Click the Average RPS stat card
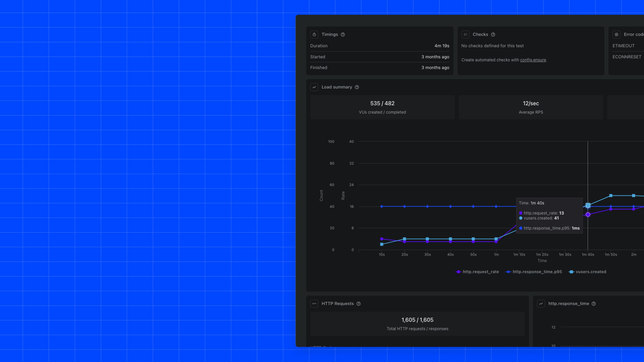This screenshot has height=362, width=644. pyautogui.click(x=531, y=107)
